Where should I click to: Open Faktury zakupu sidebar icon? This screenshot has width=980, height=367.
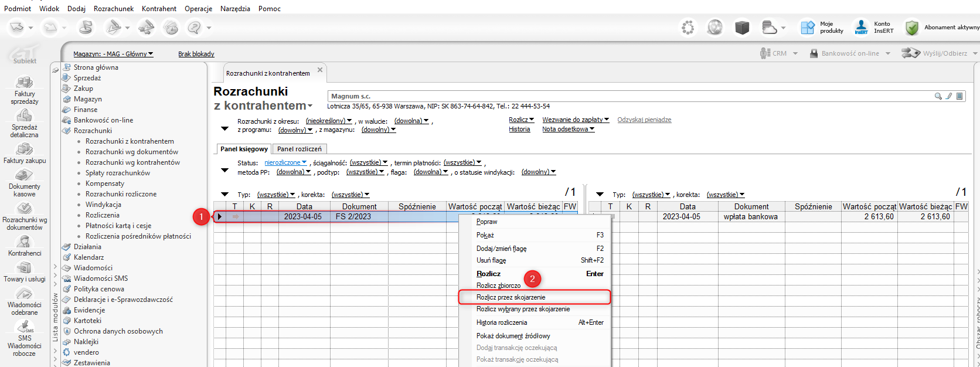click(x=24, y=149)
